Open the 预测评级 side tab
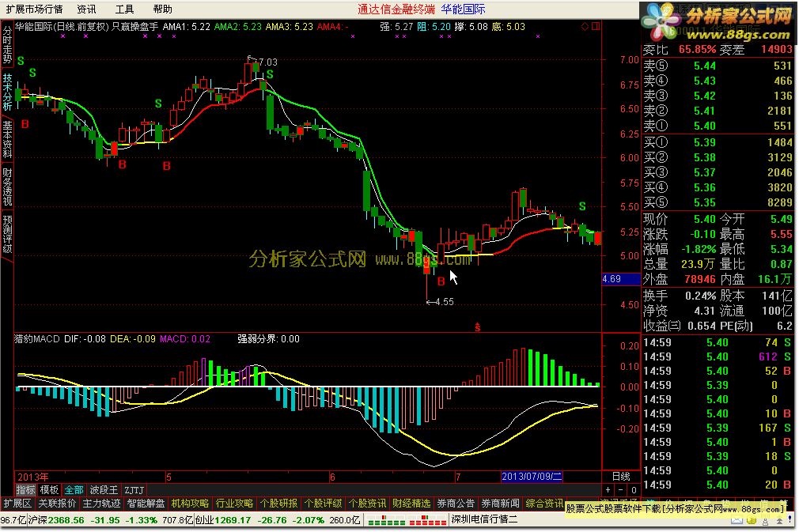 (x=7, y=234)
